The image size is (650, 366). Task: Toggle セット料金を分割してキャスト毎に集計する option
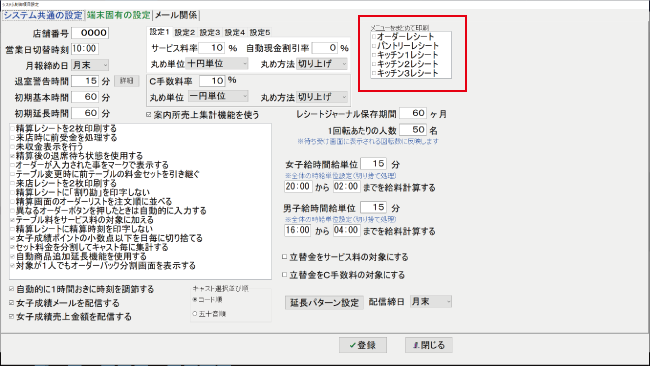tap(13, 247)
